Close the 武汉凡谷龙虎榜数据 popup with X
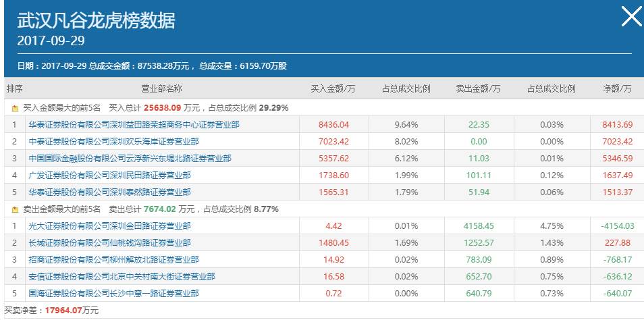The image size is (644, 320). pos(630,17)
